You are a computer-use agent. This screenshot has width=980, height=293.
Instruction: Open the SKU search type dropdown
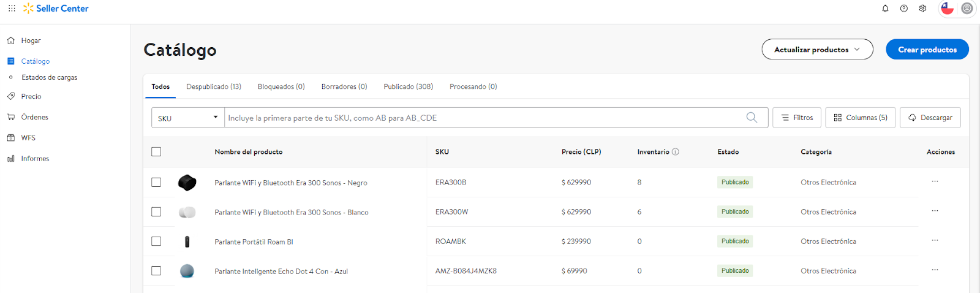pyautogui.click(x=188, y=118)
